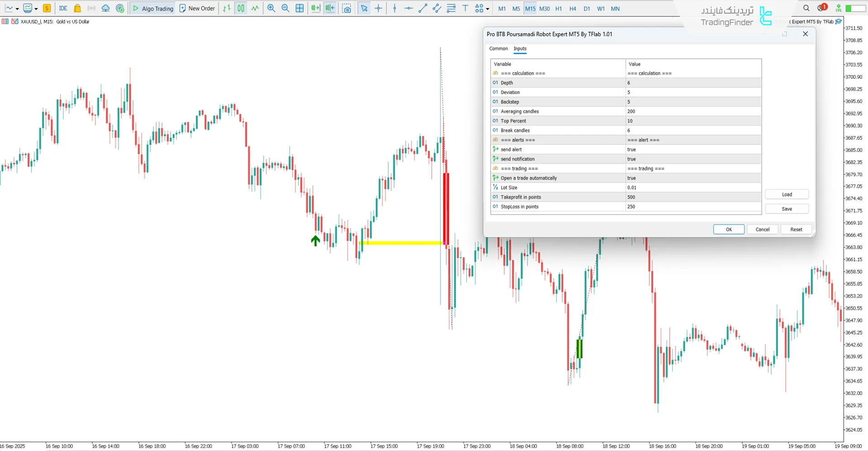
Task: Edit the Lot Size value field
Action: [693, 187]
